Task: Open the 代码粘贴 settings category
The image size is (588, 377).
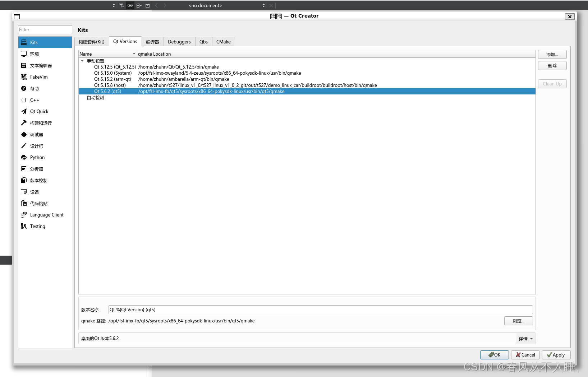Action: (45, 203)
